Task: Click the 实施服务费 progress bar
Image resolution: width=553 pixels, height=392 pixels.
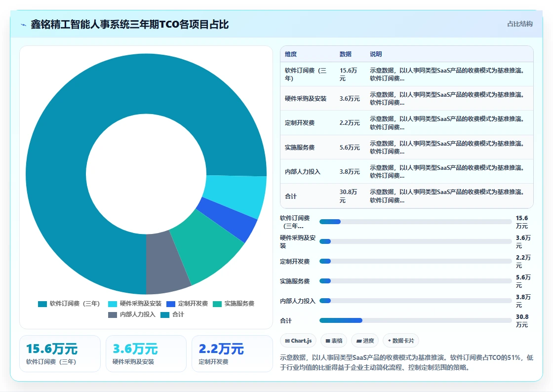Action: point(415,281)
